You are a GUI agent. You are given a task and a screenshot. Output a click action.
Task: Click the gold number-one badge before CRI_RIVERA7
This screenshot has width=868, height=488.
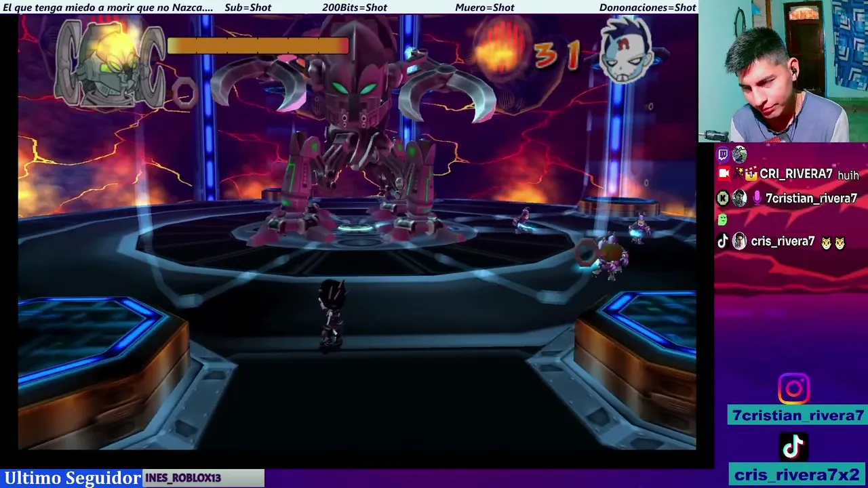click(x=751, y=175)
